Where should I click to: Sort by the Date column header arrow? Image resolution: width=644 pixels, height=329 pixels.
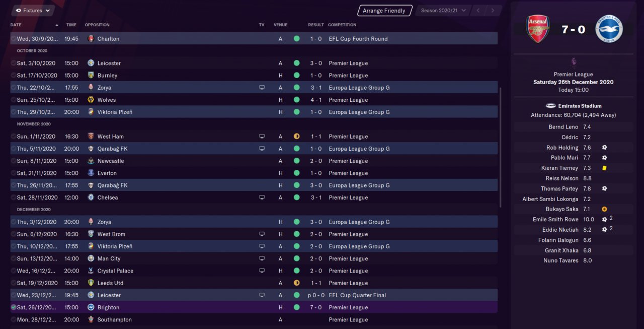click(x=57, y=25)
